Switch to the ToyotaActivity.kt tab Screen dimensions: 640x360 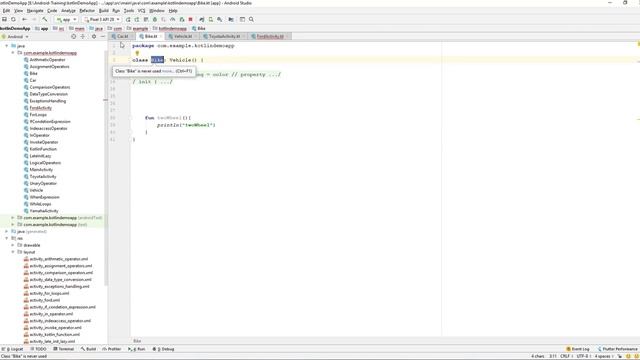[224, 36]
